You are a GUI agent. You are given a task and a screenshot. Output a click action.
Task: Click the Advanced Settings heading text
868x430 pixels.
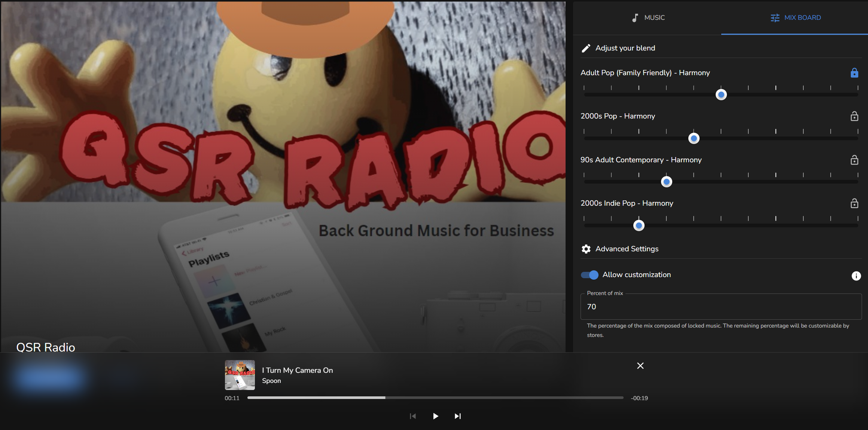click(627, 249)
